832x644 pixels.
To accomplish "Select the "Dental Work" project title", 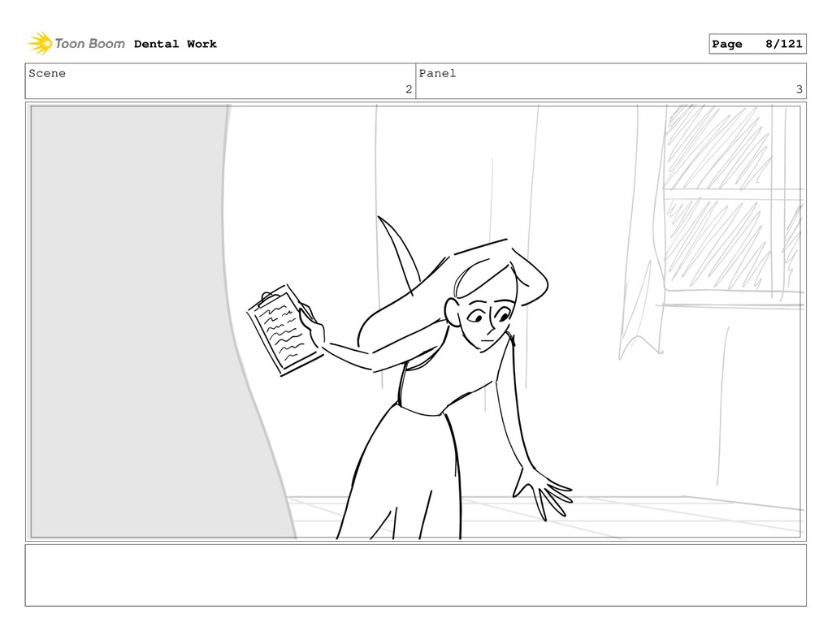I will [175, 44].
